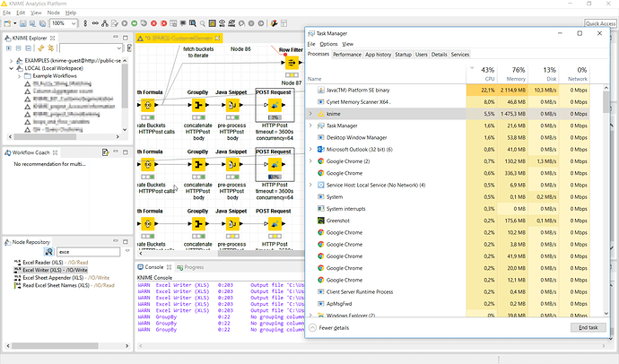Expand Service Host: Local Service process group
This screenshot has height=364, width=619.
point(310,185)
